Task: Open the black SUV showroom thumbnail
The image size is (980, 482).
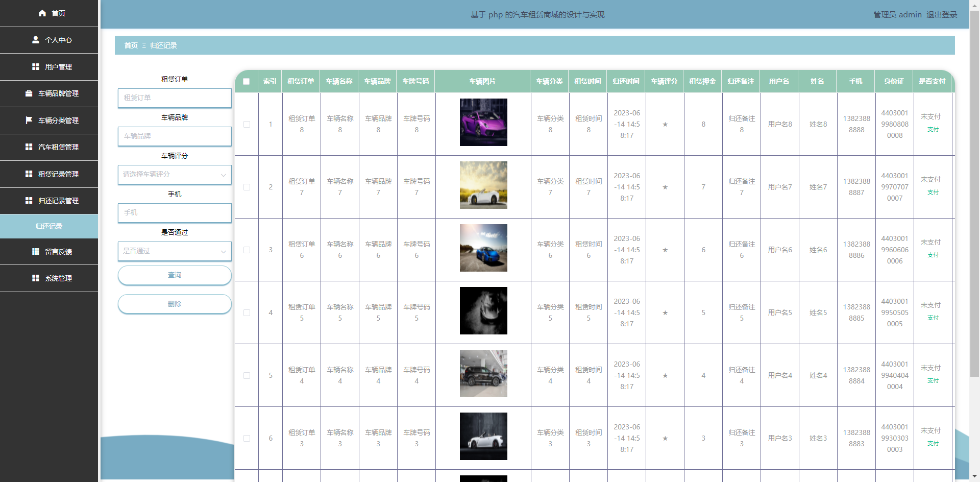Action: (x=483, y=373)
